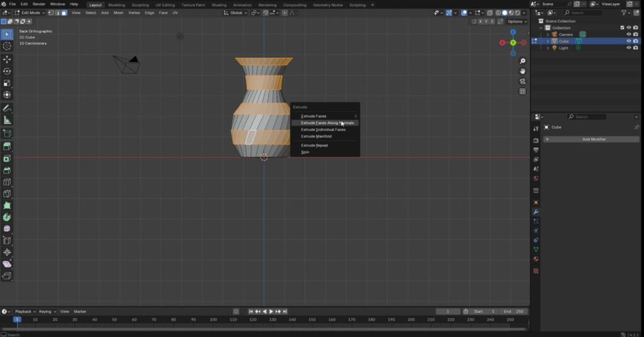Expand the Camera item in outliner
The height and width of the screenshot is (337, 644).
pyautogui.click(x=547, y=35)
